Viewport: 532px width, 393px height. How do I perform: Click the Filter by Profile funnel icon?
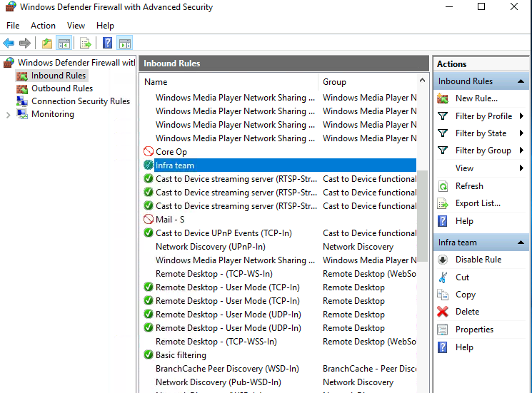(x=443, y=116)
